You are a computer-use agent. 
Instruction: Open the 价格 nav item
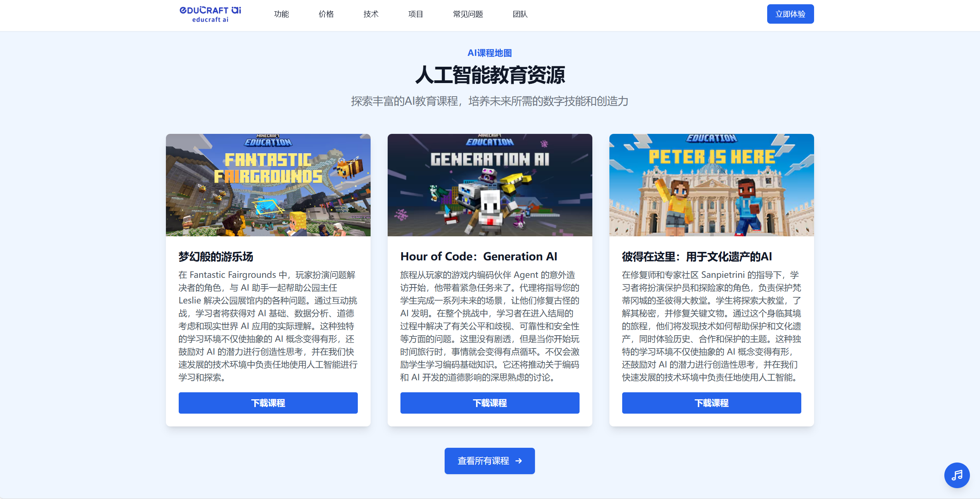click(x=326, y=14)
